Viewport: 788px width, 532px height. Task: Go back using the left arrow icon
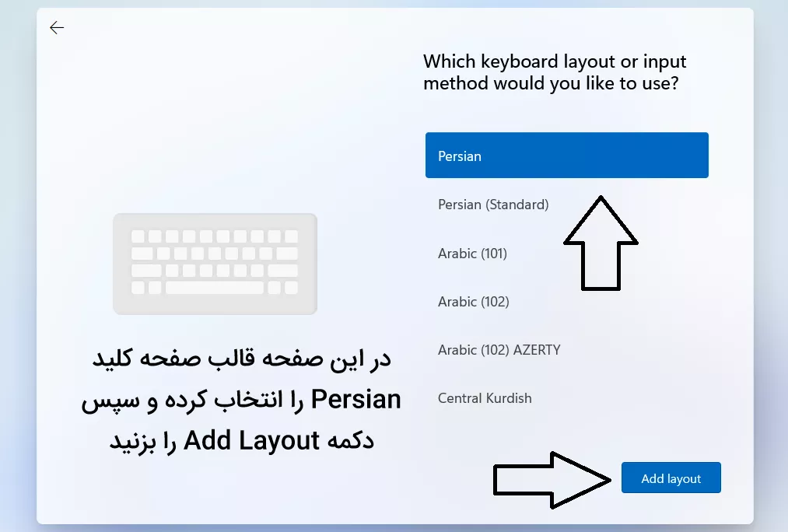coord(57,28)
